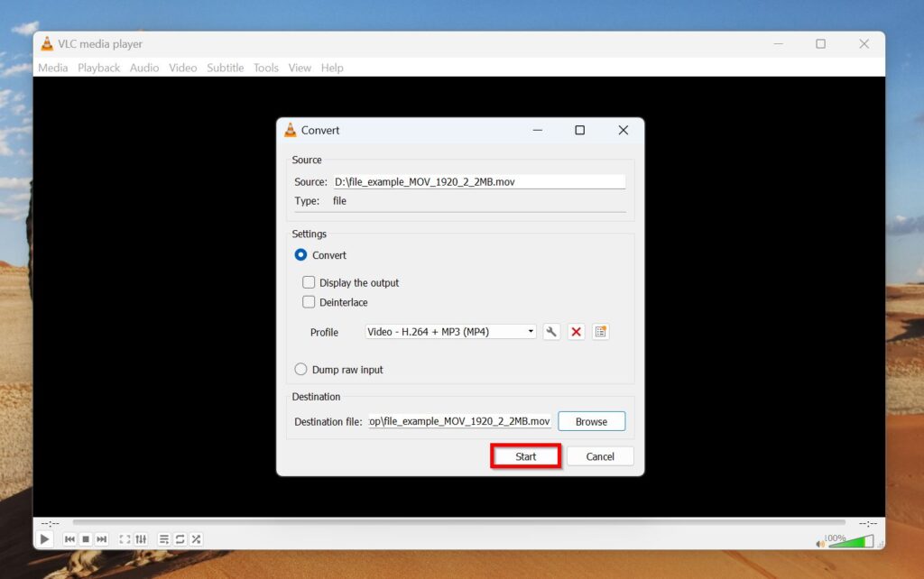Image resolution: width=924 pixels, height=579 pixels.
Task: Browse for a destination file
Action: (x=591, y=420)
